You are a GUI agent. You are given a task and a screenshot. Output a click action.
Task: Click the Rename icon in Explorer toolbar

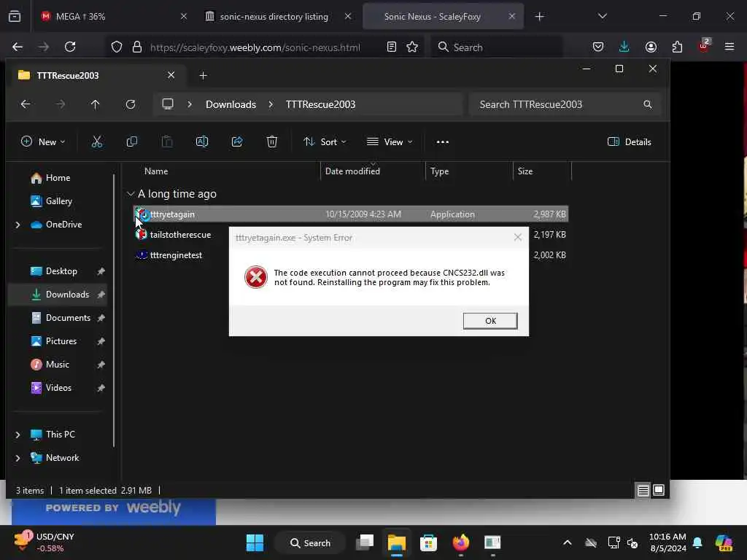tap(202, 141)
